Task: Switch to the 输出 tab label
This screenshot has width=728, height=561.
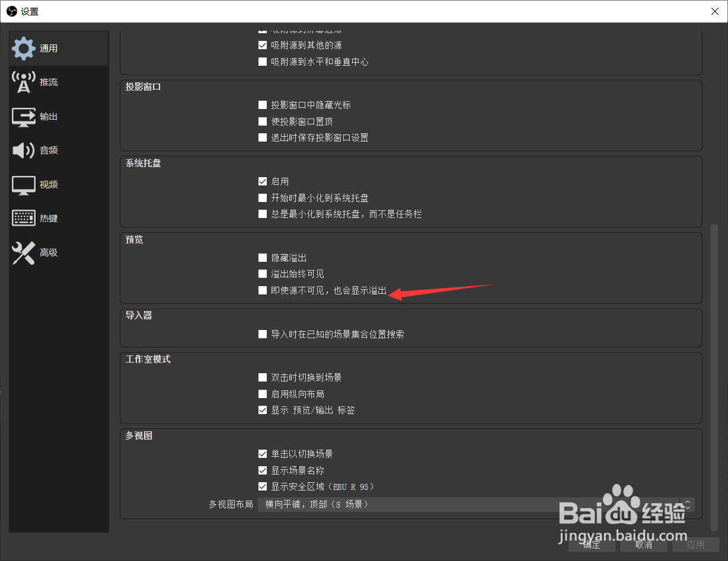Action: coord(49,117)
